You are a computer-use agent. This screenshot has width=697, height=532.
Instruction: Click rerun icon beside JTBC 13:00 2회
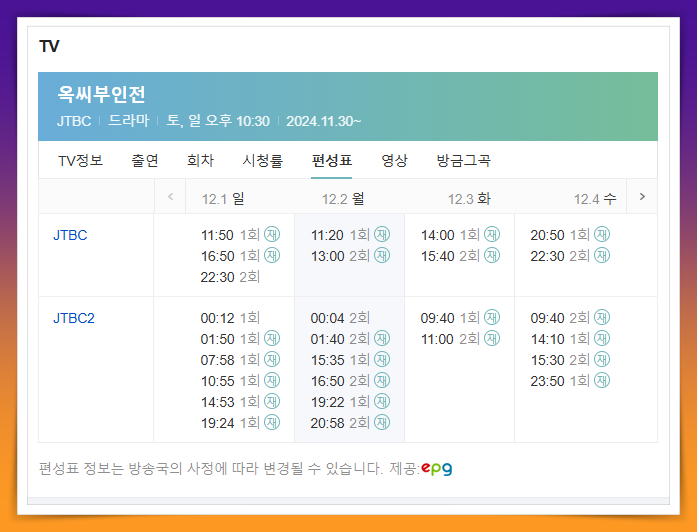(382, 256)
